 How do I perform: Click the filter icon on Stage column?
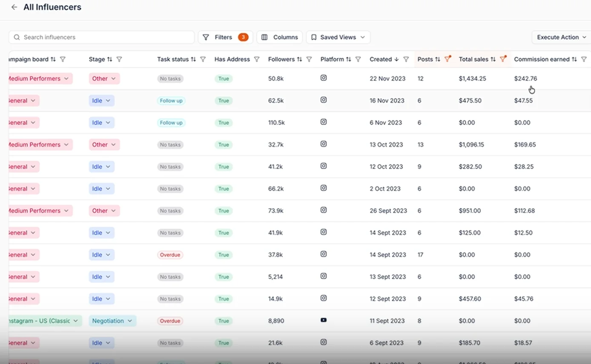[x=119, y=60]
